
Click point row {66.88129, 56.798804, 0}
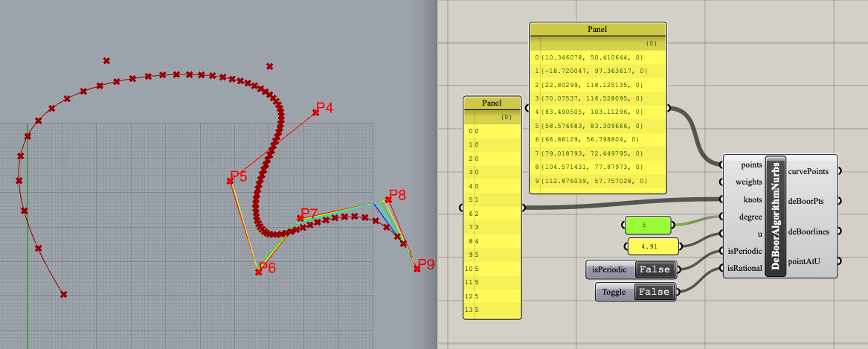coord(597,140)
